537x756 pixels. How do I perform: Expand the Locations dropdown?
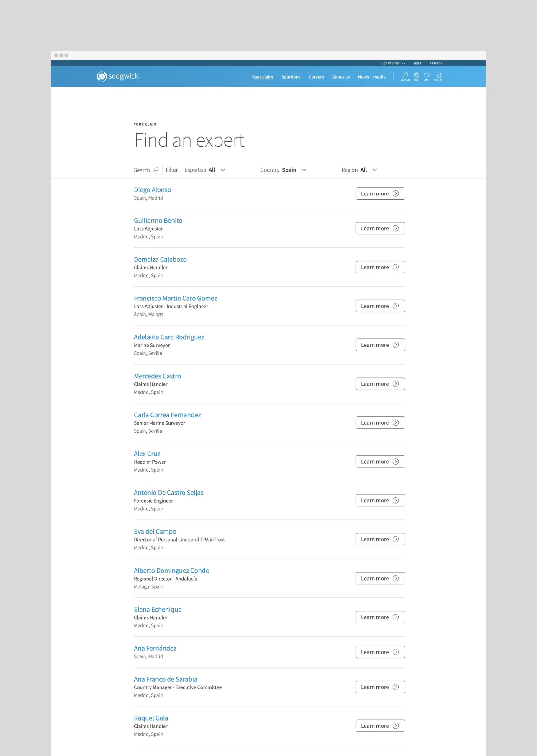pos(394,63)
